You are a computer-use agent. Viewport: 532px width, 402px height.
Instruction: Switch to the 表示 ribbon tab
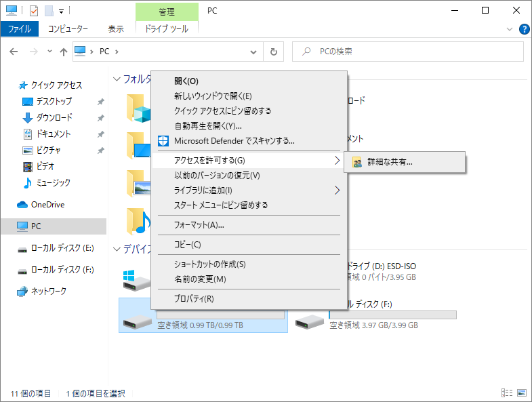pyautogui.click(x=116, y=29)
